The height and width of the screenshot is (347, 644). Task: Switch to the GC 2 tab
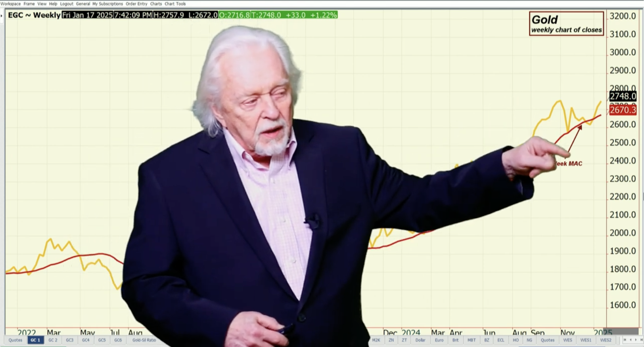[53, 340]
